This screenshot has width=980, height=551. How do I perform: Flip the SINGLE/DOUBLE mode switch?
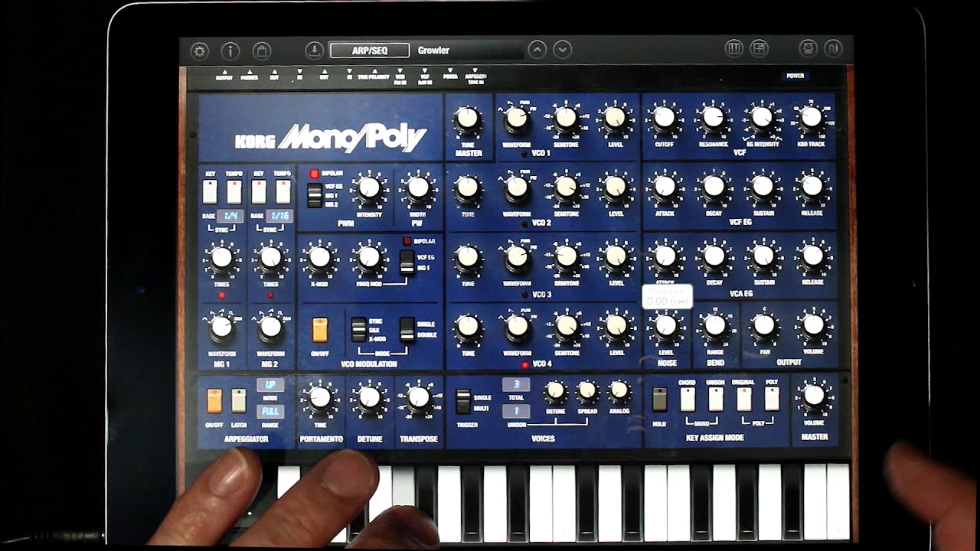[407, 330]
